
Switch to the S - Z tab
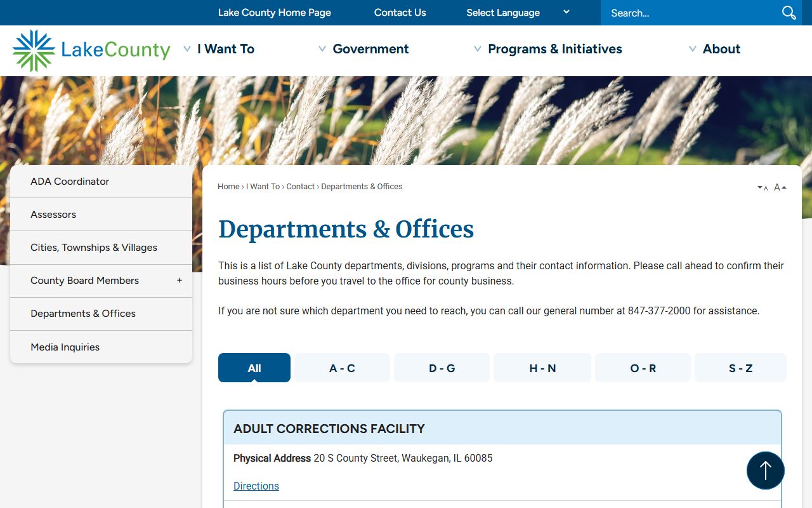tap(740, 368)
